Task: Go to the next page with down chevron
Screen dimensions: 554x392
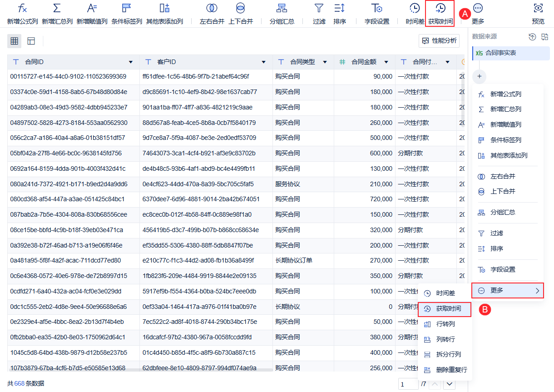Action: [x=450, y=384]
